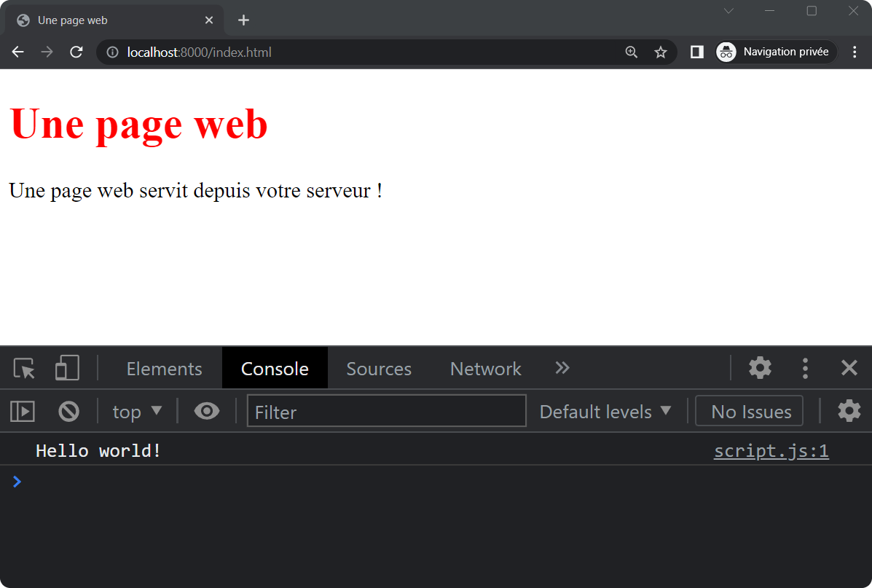The image size is (872, 588).
Task: Switch to the Console panel
Action: 275,368
